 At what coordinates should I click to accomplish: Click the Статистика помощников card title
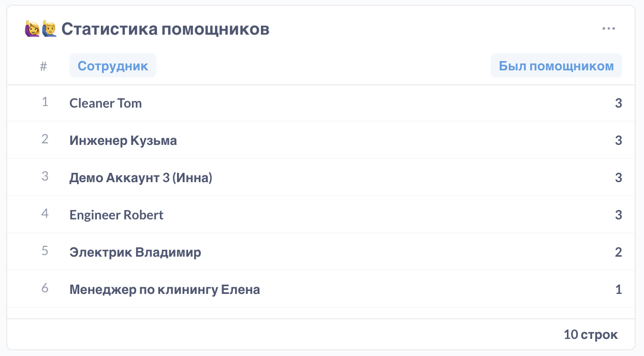[x=165, y=29]
